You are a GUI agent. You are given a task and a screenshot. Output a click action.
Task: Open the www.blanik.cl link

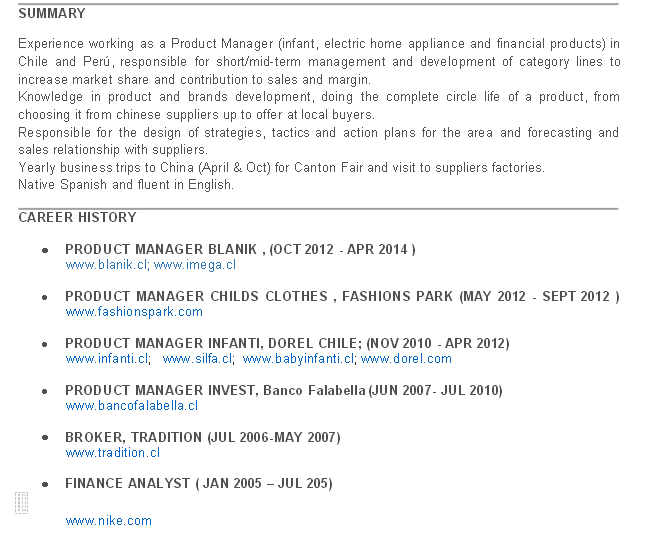106,265
